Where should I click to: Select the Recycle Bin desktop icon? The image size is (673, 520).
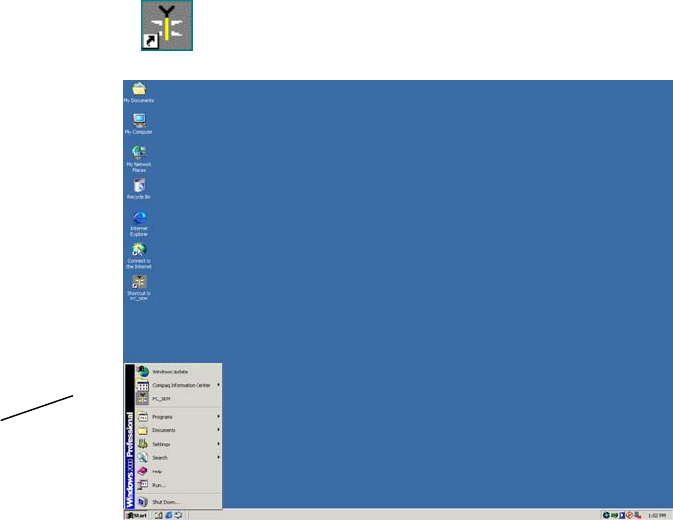pyautogui.click(x=139, y=189)
